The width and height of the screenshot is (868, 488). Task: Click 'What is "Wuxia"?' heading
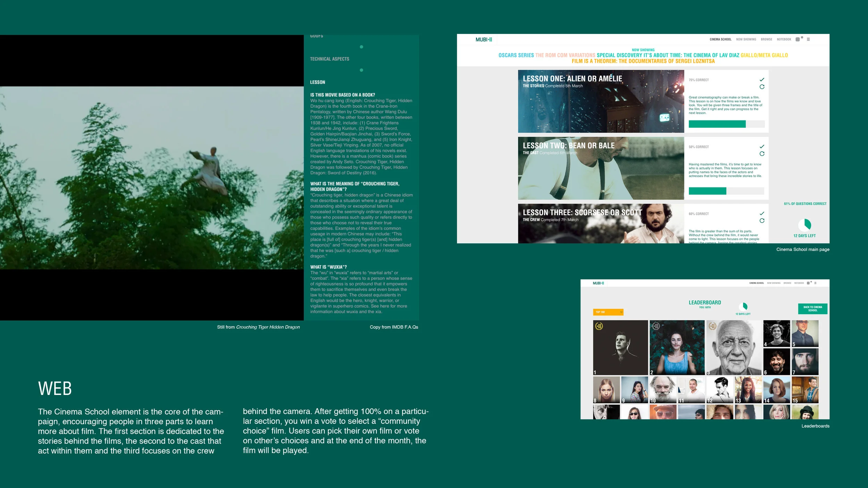[x=328, y=267]
